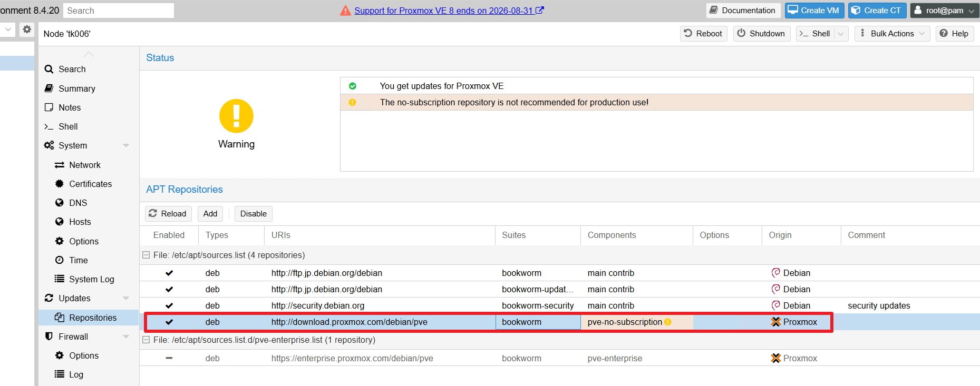Viewport: 980px width, 386px height.
Task: Click enabled checkmark of bookworm-security repository
Action: (x=169, y=305)
